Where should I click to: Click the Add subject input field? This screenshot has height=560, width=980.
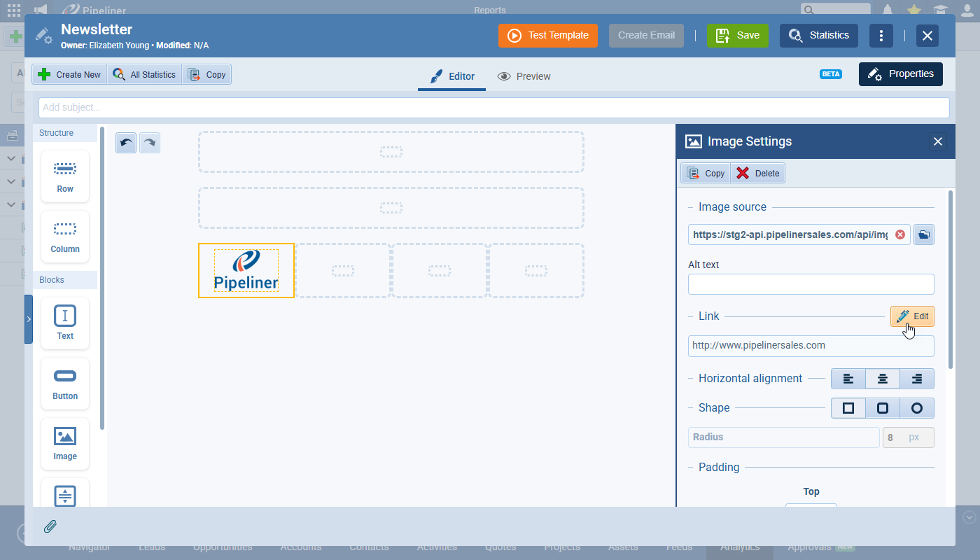pos(493,108)
